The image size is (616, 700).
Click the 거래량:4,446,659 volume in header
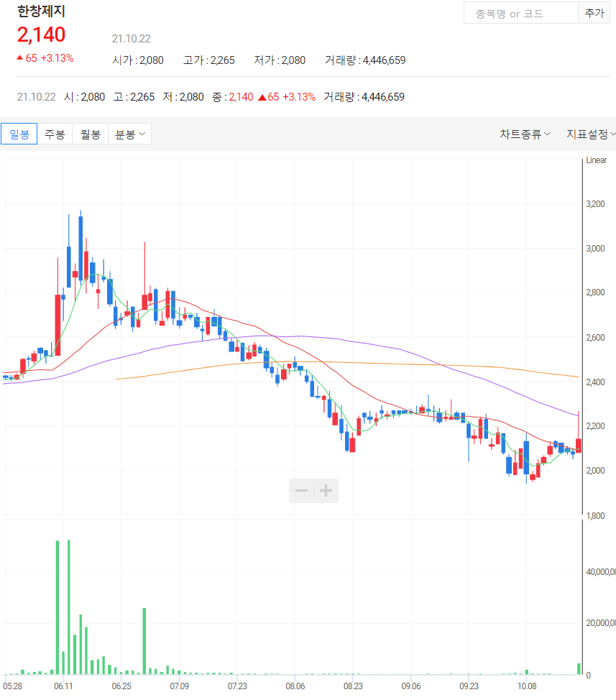365,60
